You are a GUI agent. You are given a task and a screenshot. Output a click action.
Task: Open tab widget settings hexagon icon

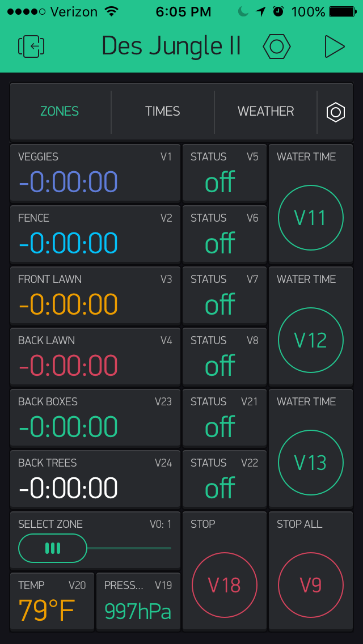[x=335, y=112]
